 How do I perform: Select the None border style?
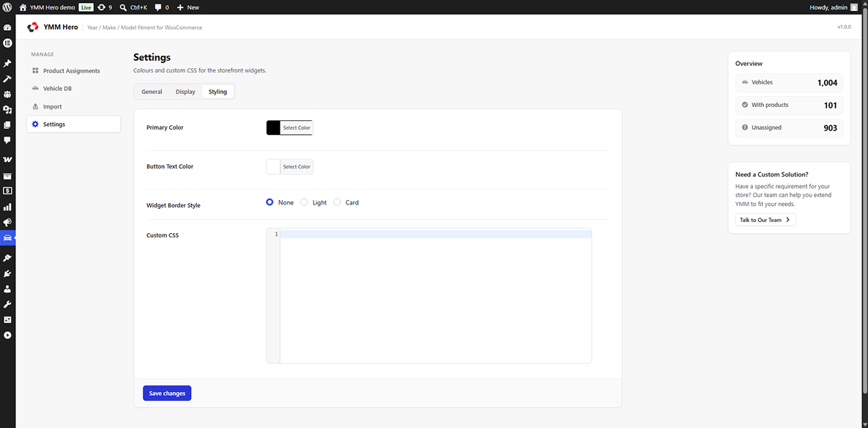coord(270,203)
